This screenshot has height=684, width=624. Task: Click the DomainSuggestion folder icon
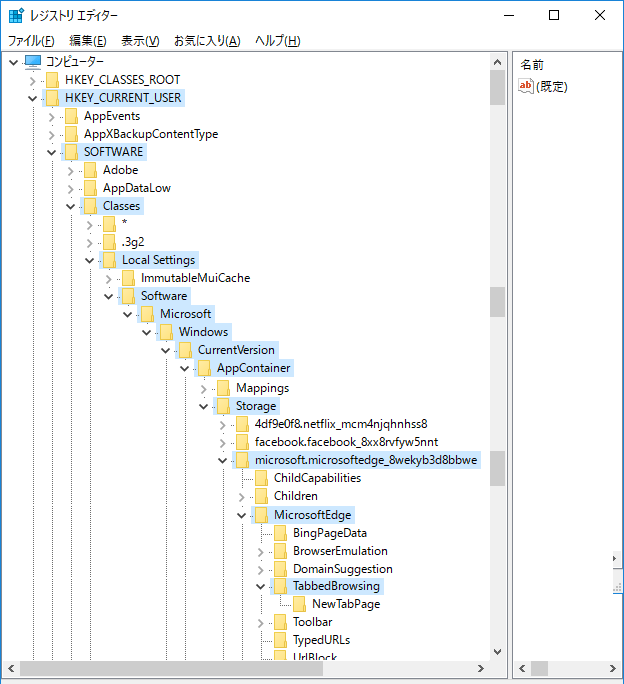(281, 569)
